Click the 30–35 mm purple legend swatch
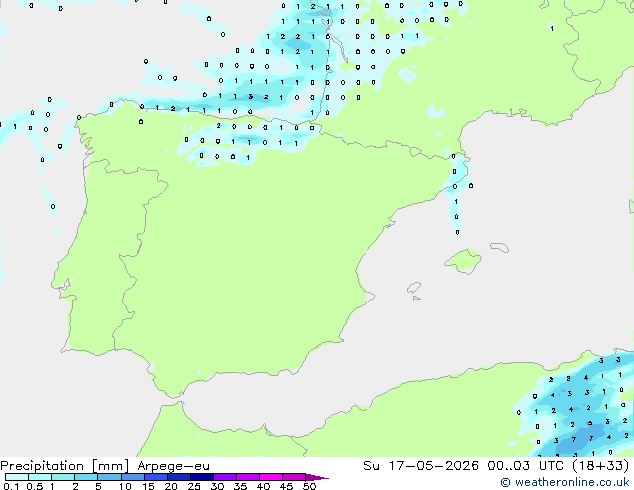The height and width of the screenshot is (490, 634). tap(225, 477)
